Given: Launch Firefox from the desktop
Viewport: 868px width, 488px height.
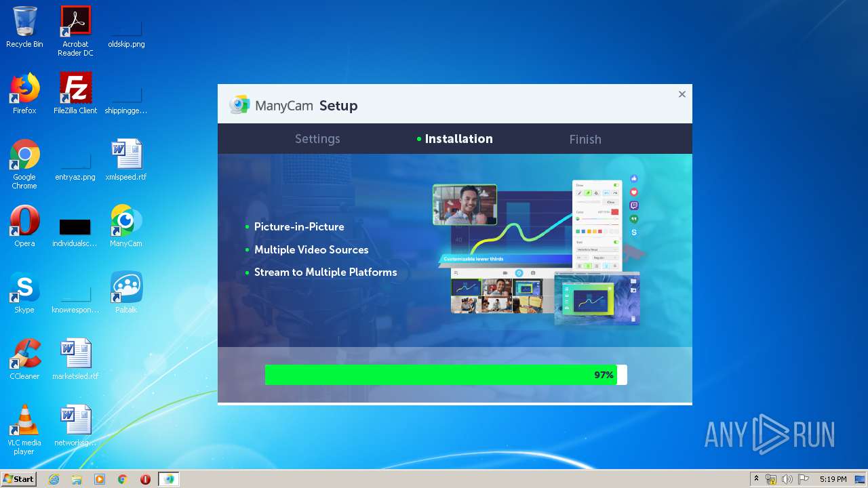Looking at the screenshot, I should pyautogui.click(x=24, y=94).
